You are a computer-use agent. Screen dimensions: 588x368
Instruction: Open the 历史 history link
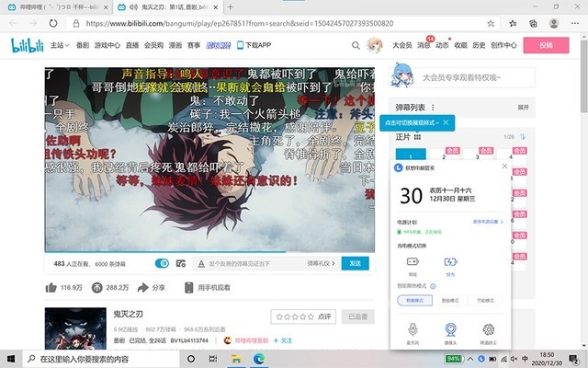pyautogui.click(x=479, y=45)
